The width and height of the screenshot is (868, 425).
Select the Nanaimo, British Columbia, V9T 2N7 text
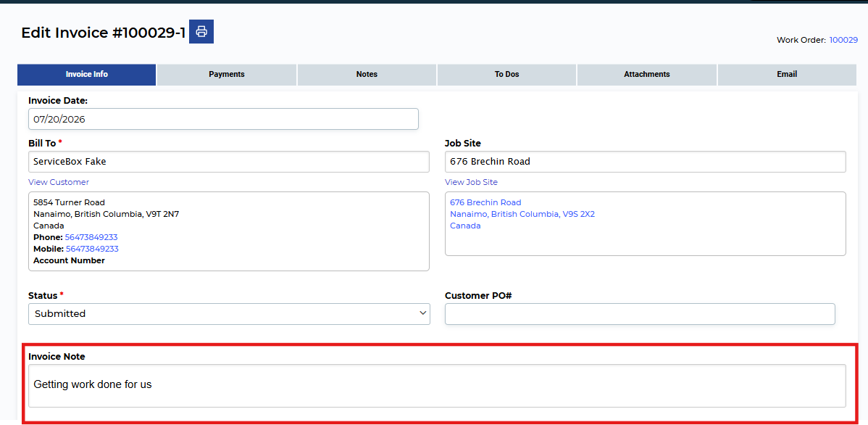[107, 215]
